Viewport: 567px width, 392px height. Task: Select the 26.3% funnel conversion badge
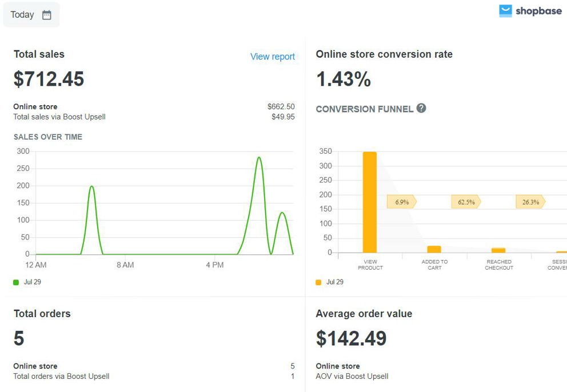click(530, 202)
